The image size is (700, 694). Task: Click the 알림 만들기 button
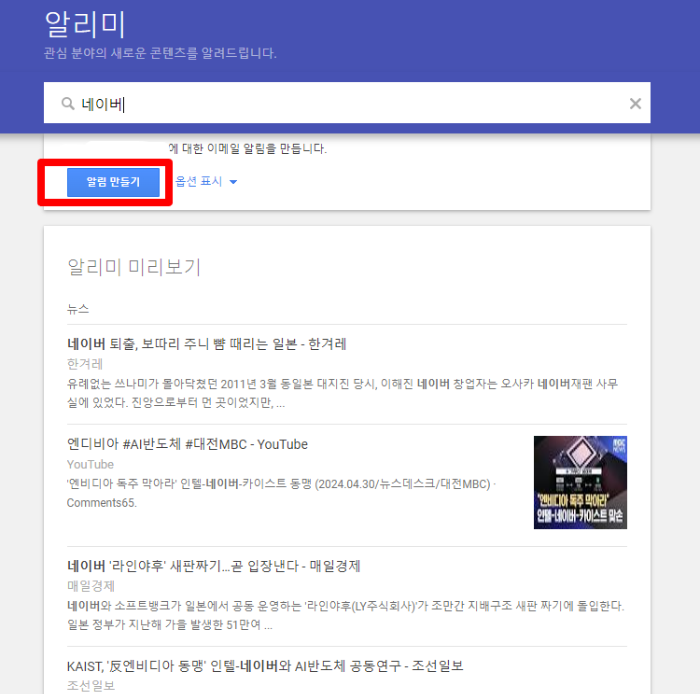[113, 182]
